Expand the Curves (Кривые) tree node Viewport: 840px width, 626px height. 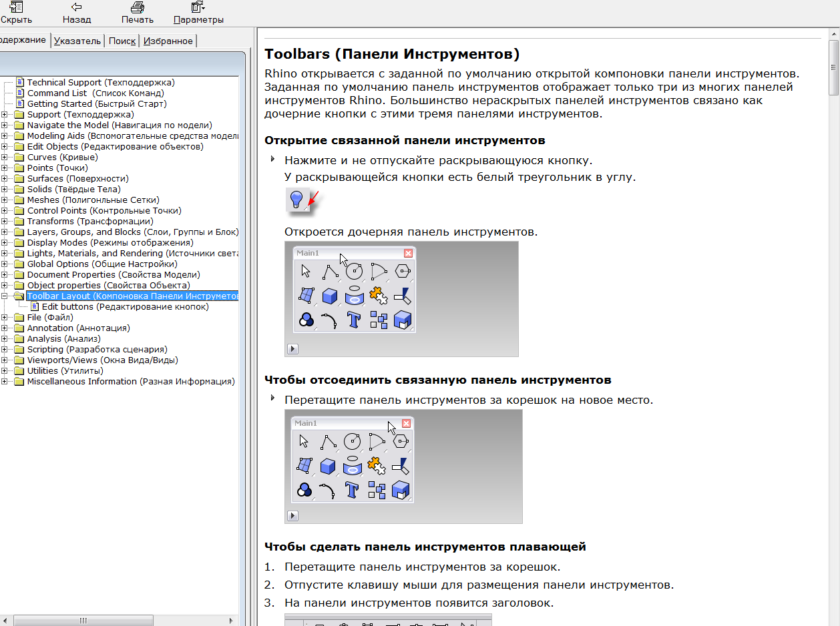(5, 157)
